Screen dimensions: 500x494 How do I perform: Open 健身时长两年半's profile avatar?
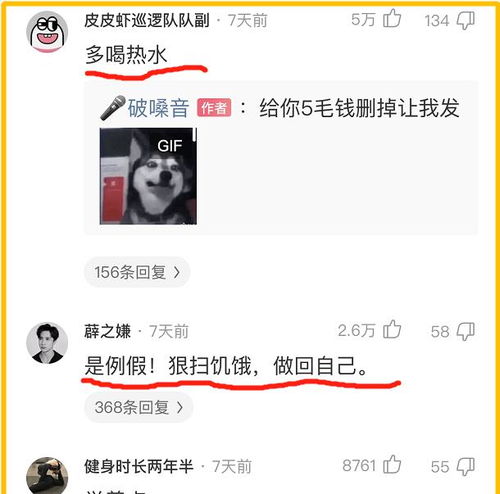[47, 476]
